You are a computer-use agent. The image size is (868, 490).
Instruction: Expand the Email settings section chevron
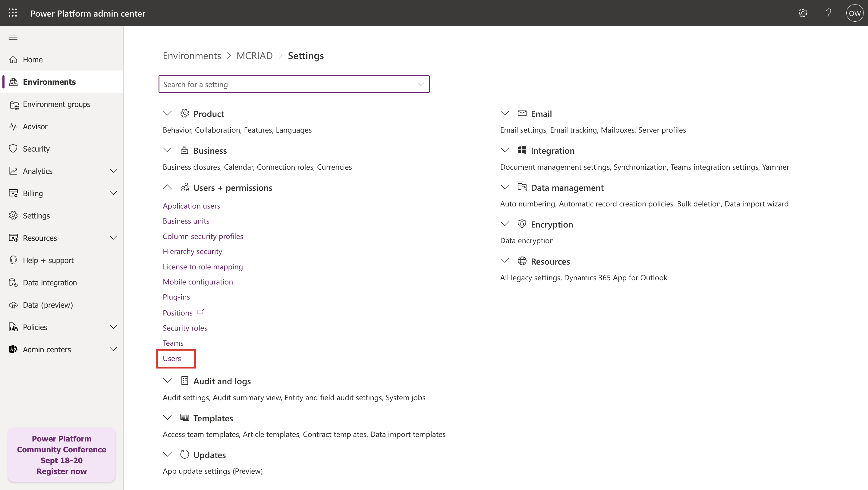coord(505,113)
